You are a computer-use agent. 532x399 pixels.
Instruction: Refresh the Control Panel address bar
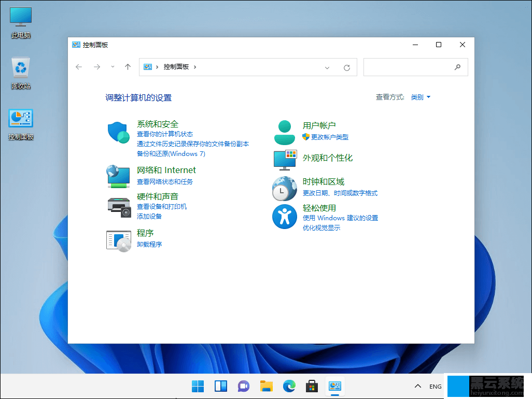coord(347,67)
